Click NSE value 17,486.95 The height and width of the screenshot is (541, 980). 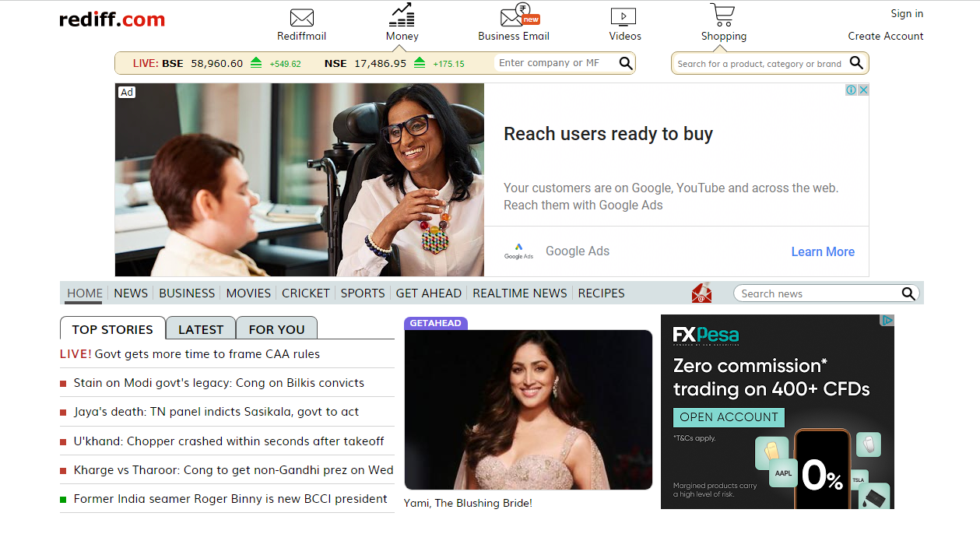[380, 63]
